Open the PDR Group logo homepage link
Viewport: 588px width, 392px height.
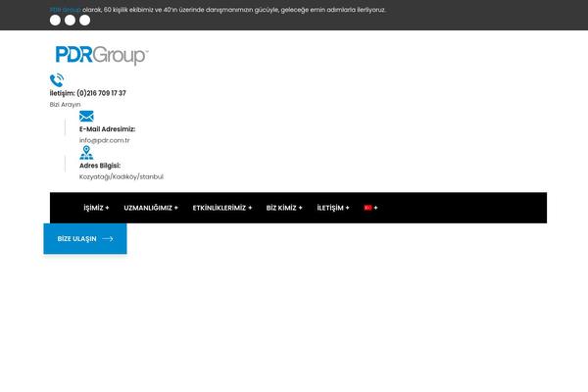(102, 55)
